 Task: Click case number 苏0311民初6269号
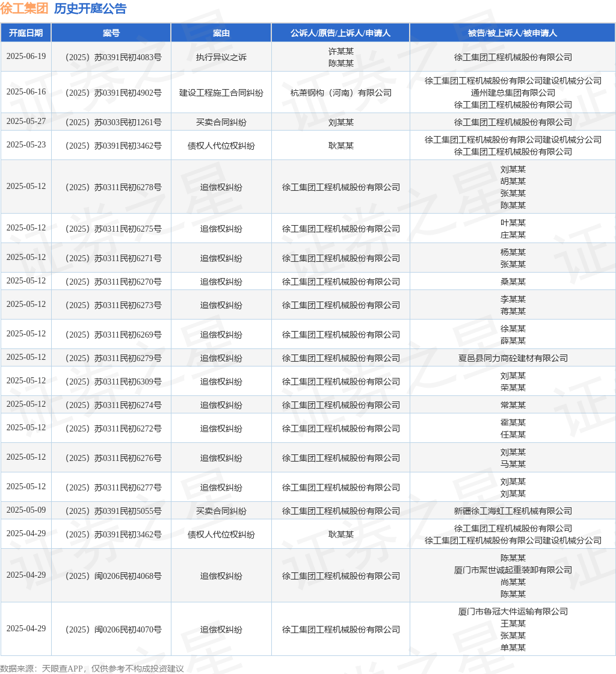(114, 335)
